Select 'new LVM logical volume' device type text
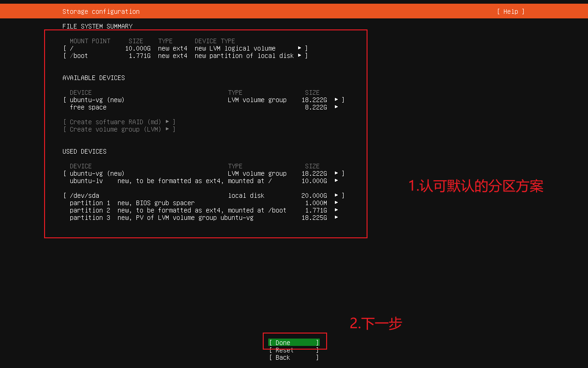Viewport: 588px width, 368px height. [235, 48]
